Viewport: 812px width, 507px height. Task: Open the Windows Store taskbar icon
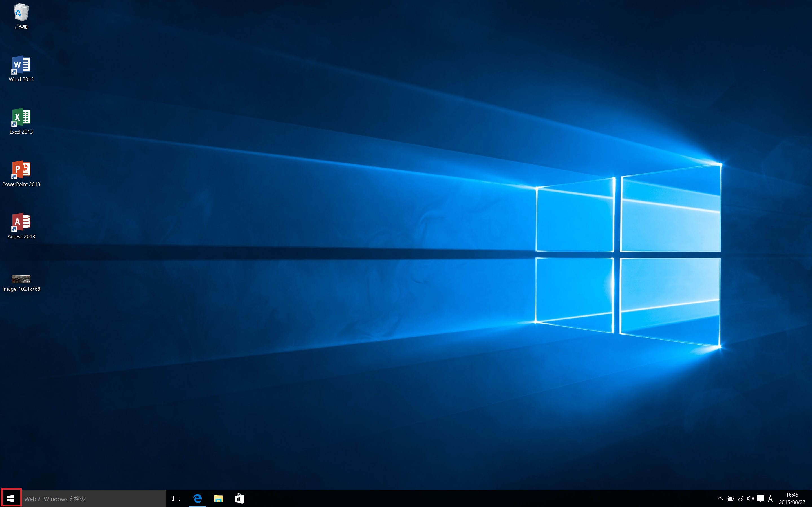[239, 499]
